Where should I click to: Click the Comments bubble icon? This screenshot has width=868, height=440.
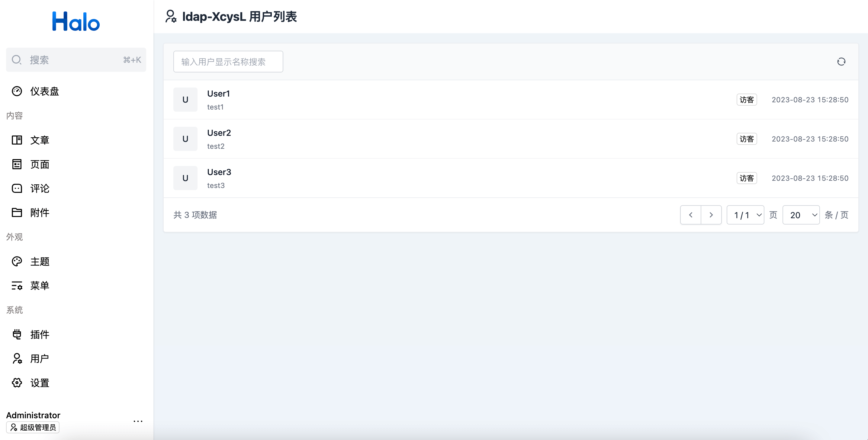pyautogui.click(x=17, y=189)
